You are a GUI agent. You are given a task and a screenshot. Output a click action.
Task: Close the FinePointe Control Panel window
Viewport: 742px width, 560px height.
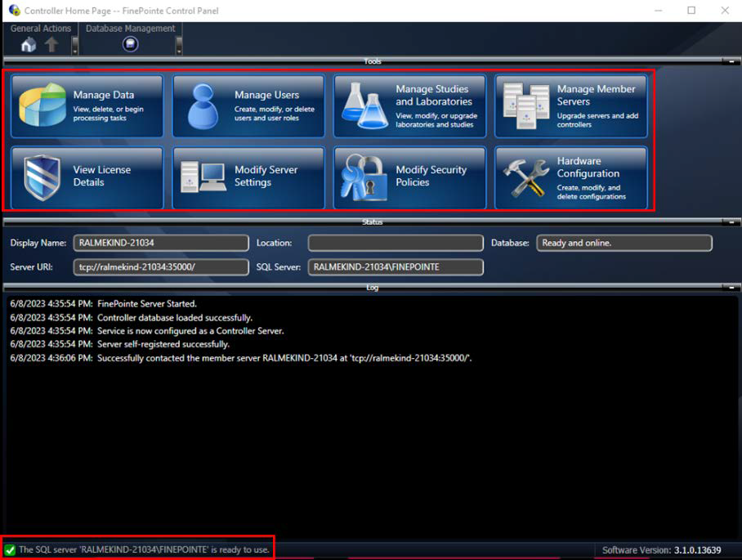coord(725,11)
